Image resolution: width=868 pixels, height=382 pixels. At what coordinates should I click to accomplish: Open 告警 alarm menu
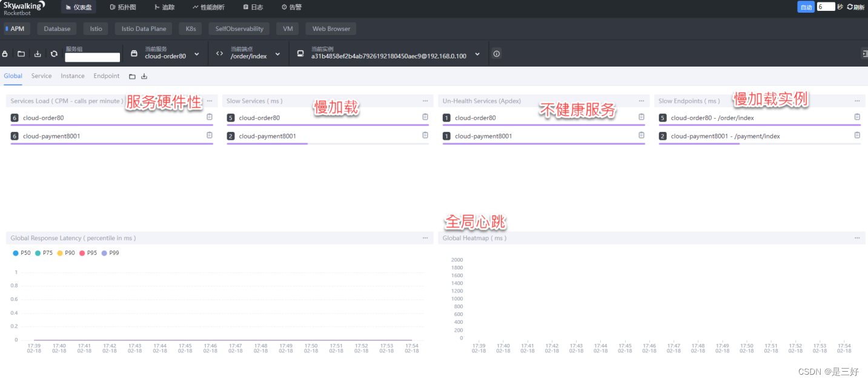(291, 7)
